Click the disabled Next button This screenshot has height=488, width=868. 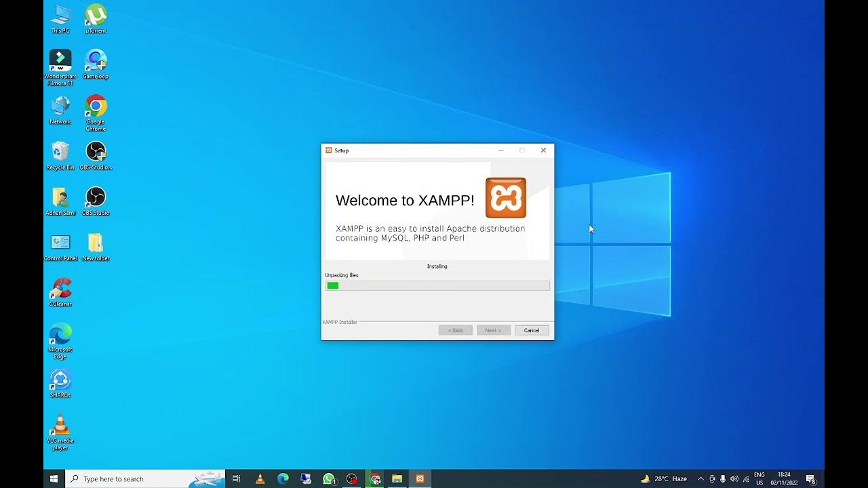(494, 330)
